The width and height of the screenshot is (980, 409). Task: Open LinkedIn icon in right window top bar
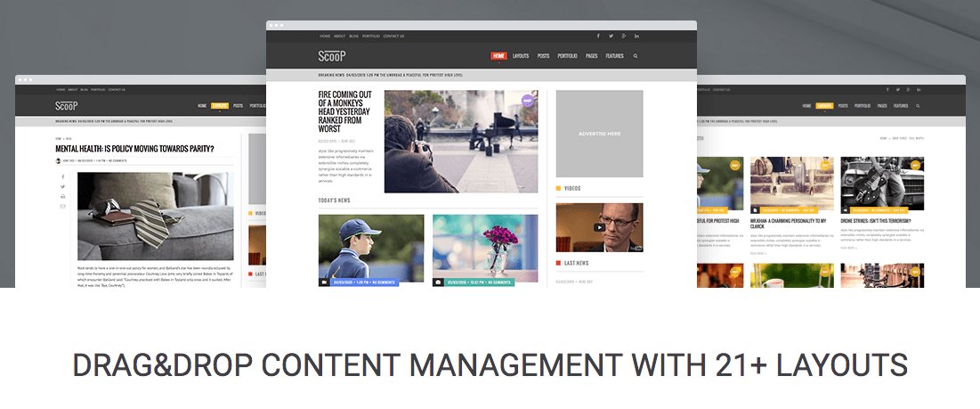tap(919, 89)
